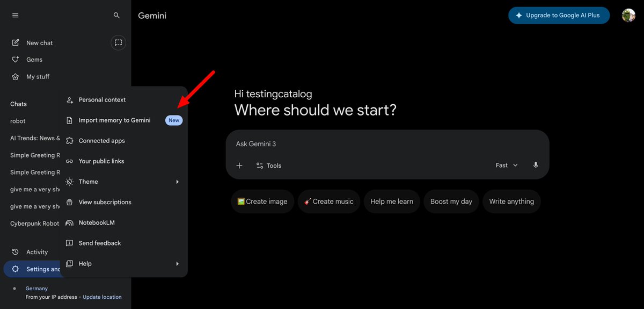Click the New chat pencil icon
Screen dimensions: 644x309
pos(16,42)
